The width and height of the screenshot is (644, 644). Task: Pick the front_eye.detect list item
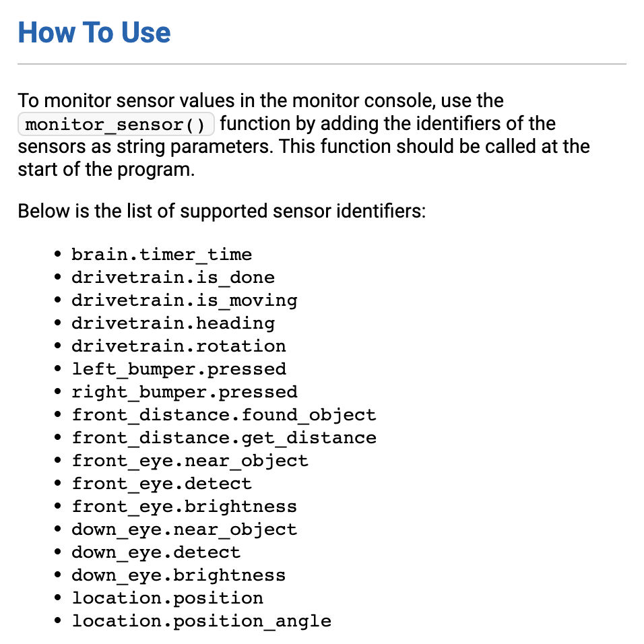coord(162,484)
